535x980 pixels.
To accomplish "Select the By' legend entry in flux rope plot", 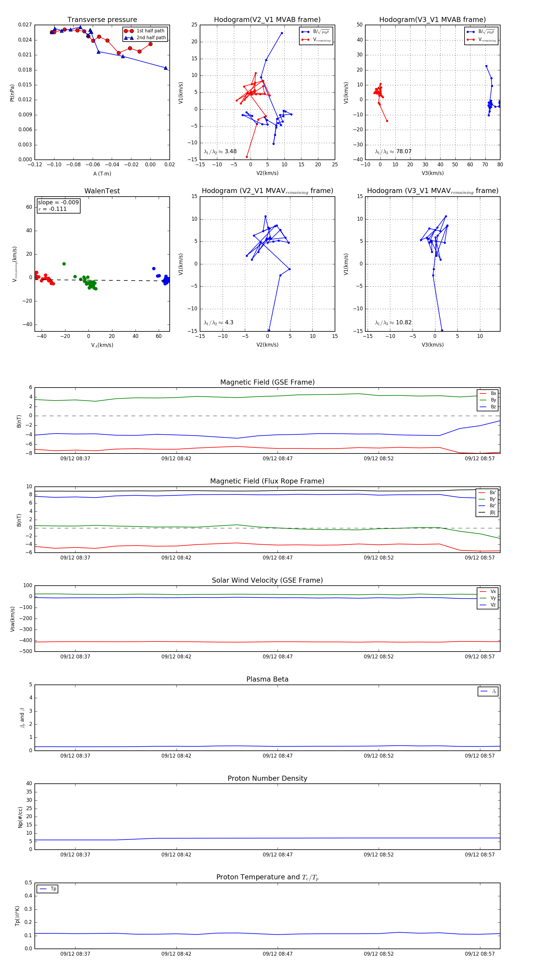I will (487, 499).
